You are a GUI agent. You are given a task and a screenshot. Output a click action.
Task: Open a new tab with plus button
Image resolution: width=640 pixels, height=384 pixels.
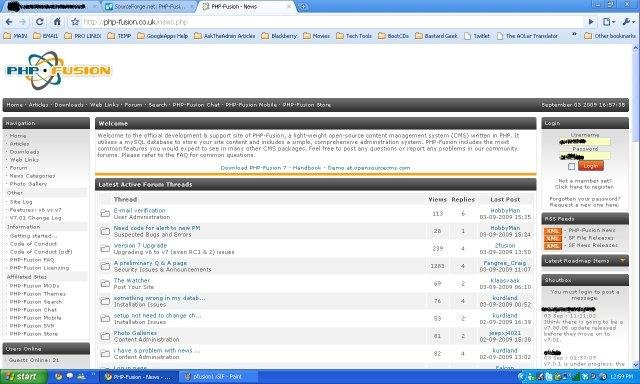(x=303, y=7)
